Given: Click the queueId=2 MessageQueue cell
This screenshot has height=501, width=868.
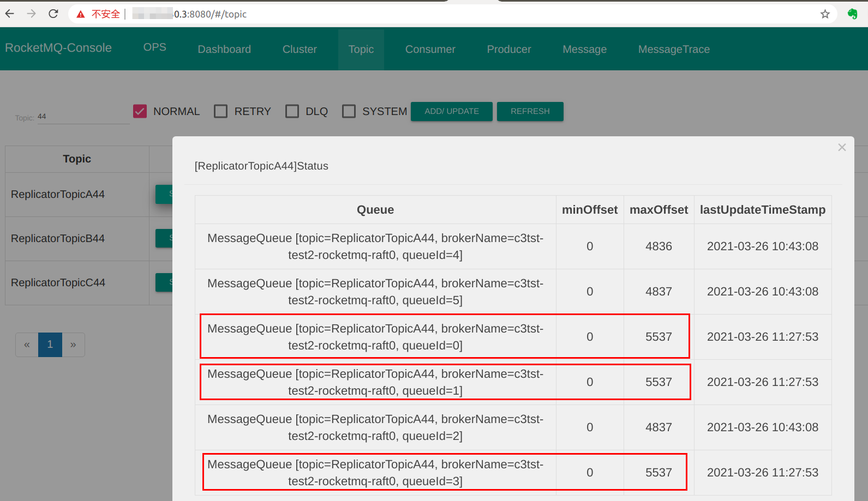Looking at the screenshot, I should click(x=375, y=427).
